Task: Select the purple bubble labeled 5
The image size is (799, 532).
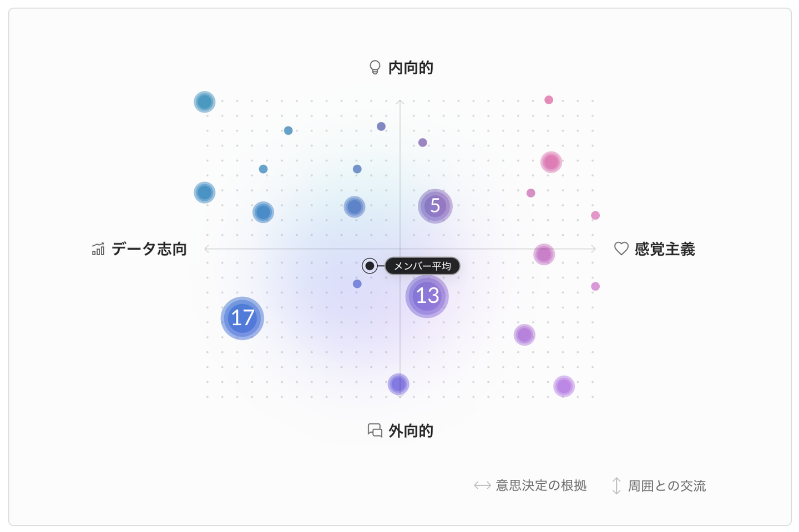Action: 435,206
